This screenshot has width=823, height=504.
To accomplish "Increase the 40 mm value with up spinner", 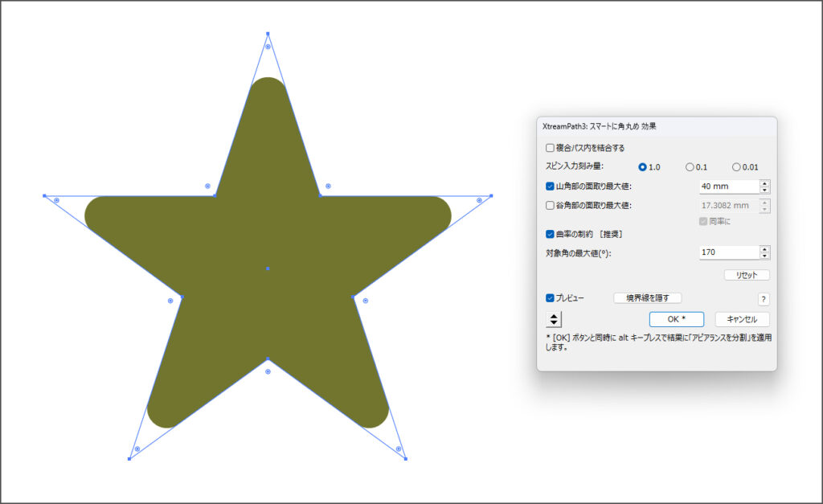I will pos(764,182).
